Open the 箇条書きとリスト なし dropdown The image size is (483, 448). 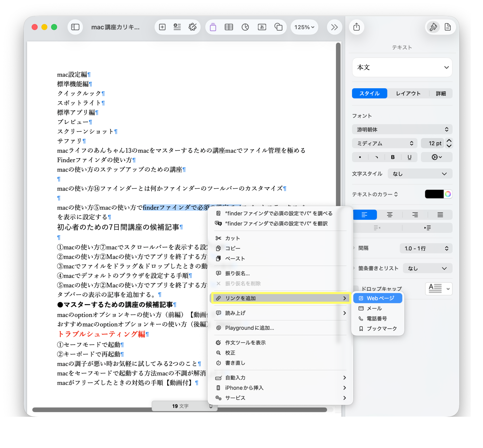[428, 268]
